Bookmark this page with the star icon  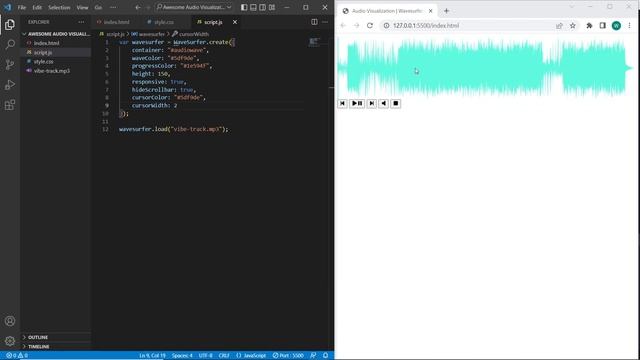click(x=573, y=25)
